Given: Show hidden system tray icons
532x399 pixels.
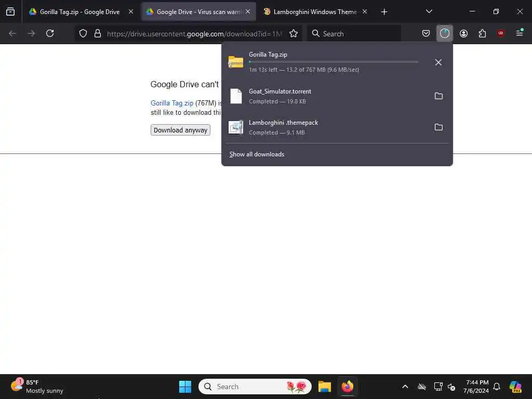Looking at the screenshot, I should (x=405, y=387).
